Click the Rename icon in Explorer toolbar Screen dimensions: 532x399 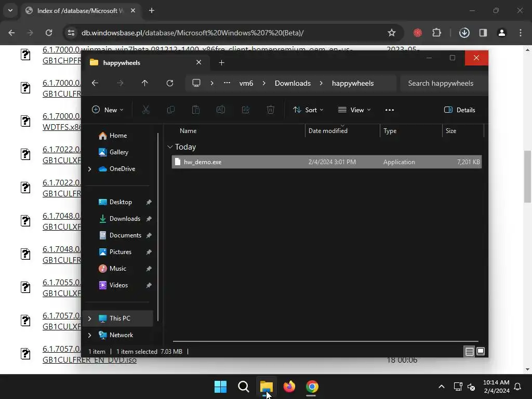pos(221,110)
